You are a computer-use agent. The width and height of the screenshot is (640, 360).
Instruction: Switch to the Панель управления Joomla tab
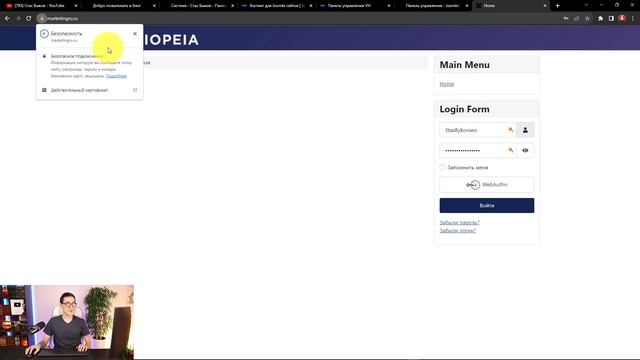pyautogui.click(x=432, y=6)
